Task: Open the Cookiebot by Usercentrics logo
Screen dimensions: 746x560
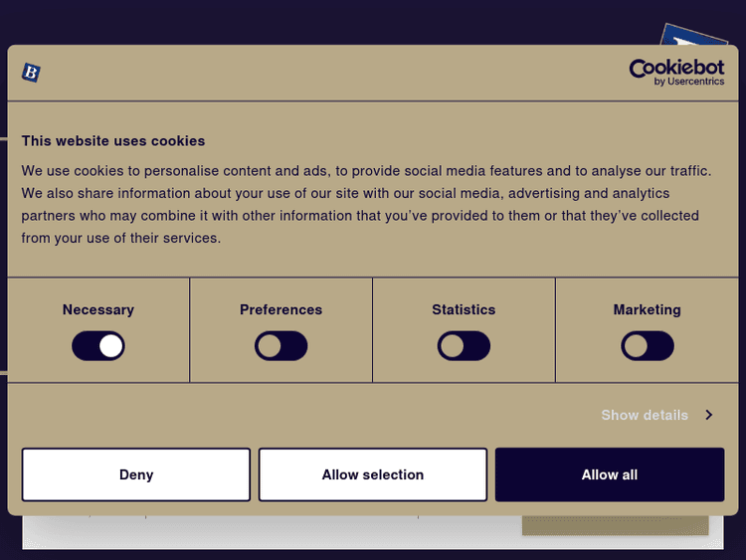Action: tap(676, 72)
